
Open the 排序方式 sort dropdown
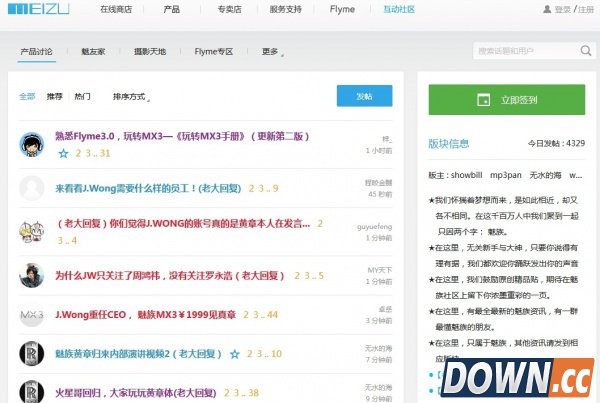(131, 97)
